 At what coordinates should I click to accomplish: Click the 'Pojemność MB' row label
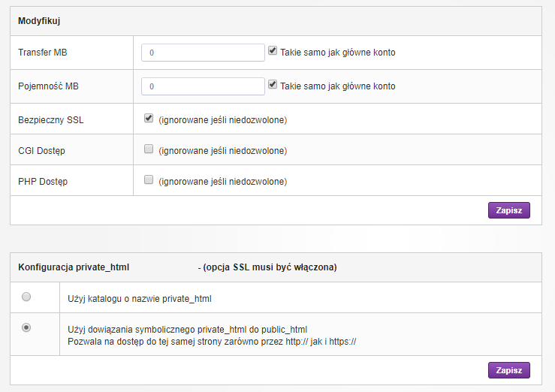(48, 86)
